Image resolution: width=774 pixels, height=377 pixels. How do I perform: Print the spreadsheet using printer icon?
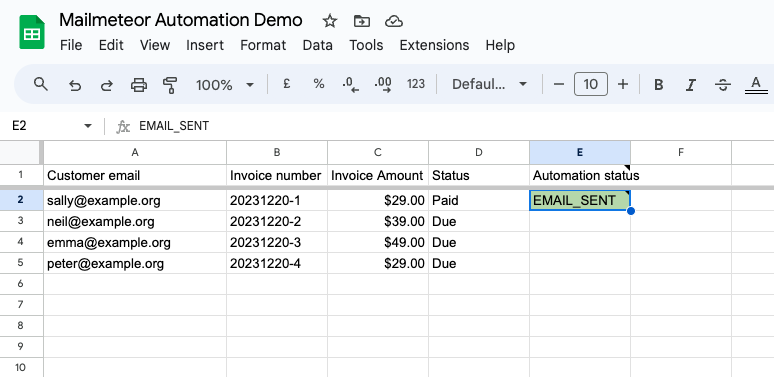pyautogui.click(x=139, y=85)
